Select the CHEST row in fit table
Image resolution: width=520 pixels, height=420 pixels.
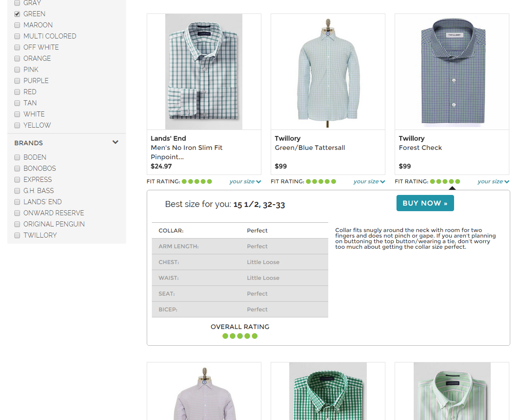coord(240,262)
